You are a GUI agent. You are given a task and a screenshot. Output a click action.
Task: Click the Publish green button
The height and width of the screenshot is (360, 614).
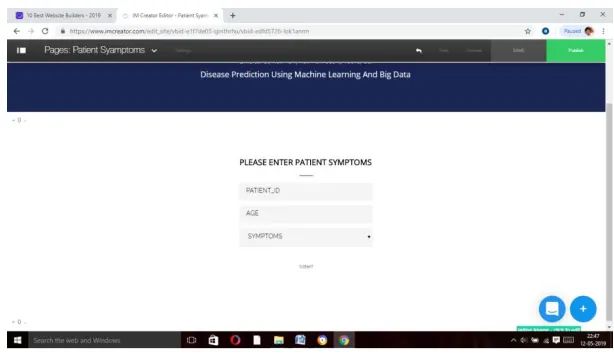coord(576,51)
